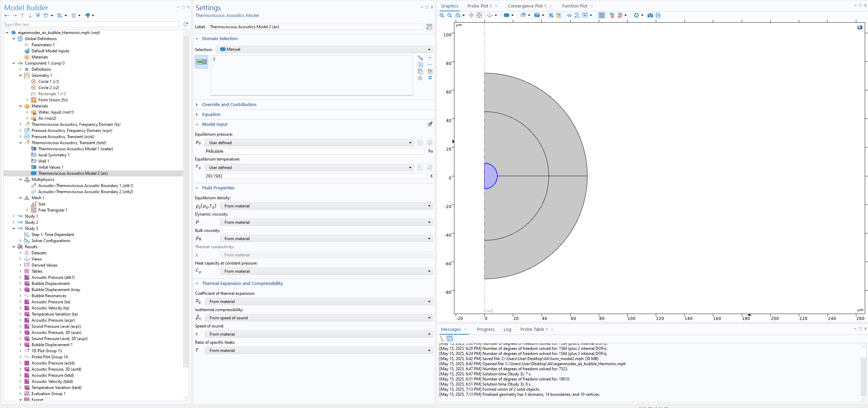This screenshot has width=868, height=408.
Task: Open Isothermal compressibility dropdown
Action: (x=318, y=318)
